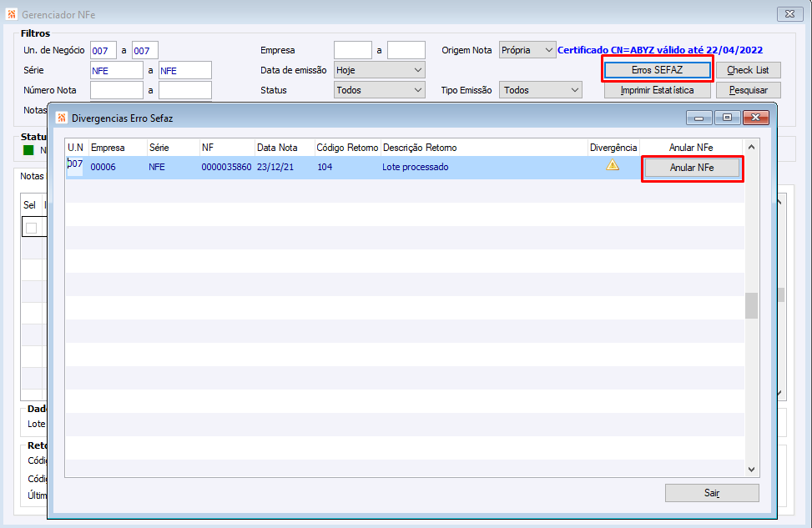The image size is (812, 528).
Task: Click the Empresa column header in grid
Action: [x=118, y=148]
